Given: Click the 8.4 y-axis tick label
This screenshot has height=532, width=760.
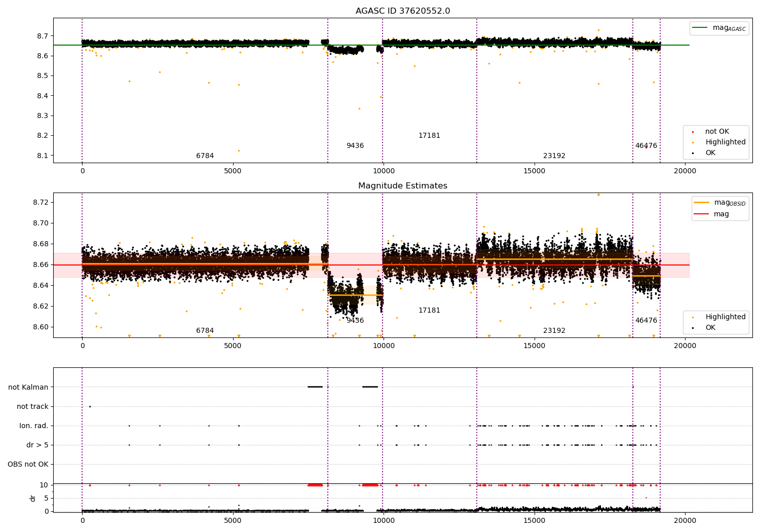Looking at the screenshot, I should [42, 96].
